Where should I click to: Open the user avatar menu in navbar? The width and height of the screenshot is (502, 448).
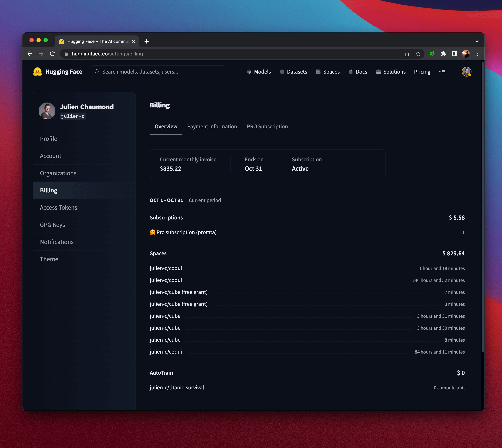coord(466,72)
